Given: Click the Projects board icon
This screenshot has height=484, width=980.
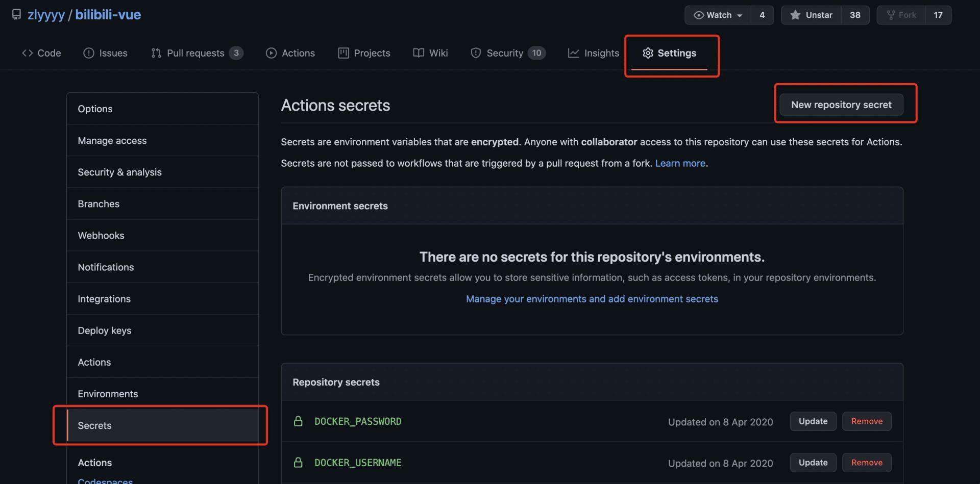Looking at the screenshot, I should tap(344, 53).
